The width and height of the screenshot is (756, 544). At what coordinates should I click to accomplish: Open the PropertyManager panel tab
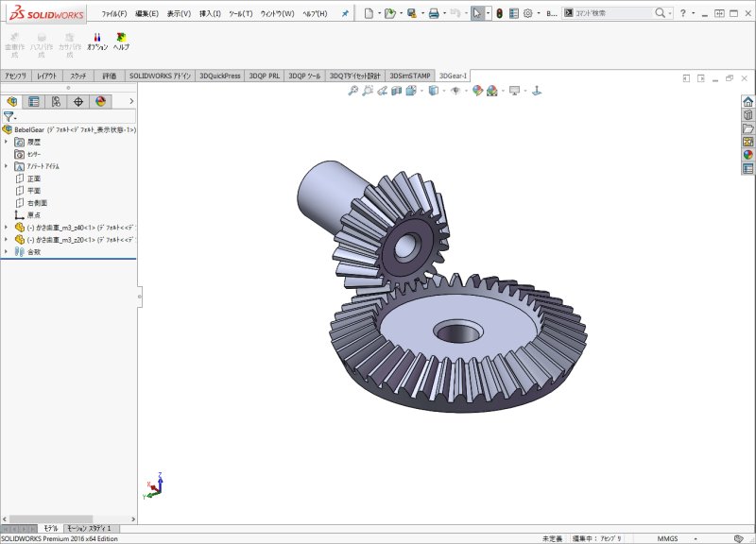coord(34,101)
